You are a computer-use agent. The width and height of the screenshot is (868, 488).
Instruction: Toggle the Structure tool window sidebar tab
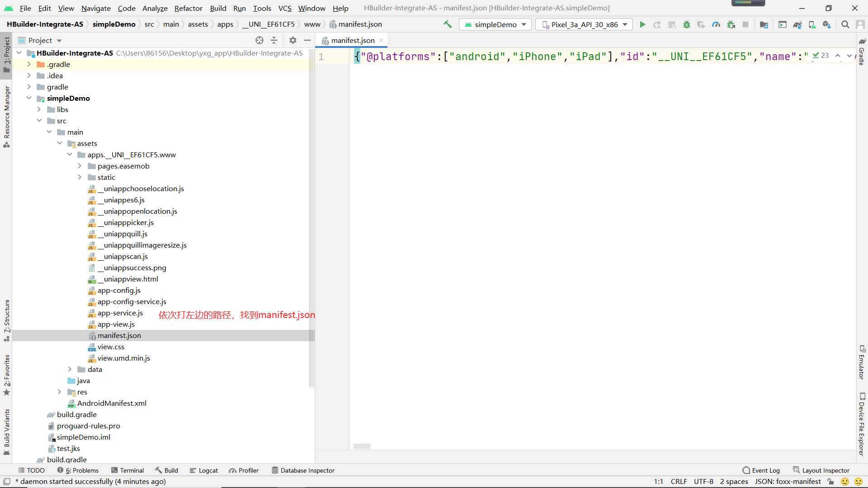coord(6,319)
